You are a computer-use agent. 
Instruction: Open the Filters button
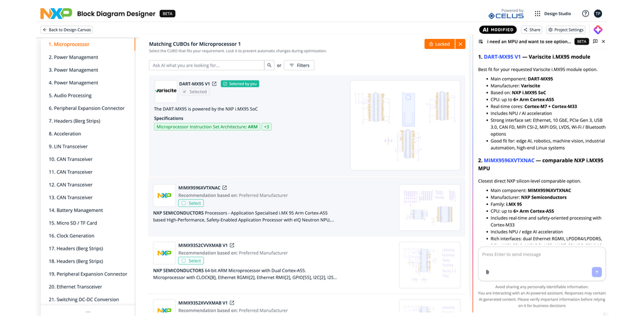[x=299, y=65]
